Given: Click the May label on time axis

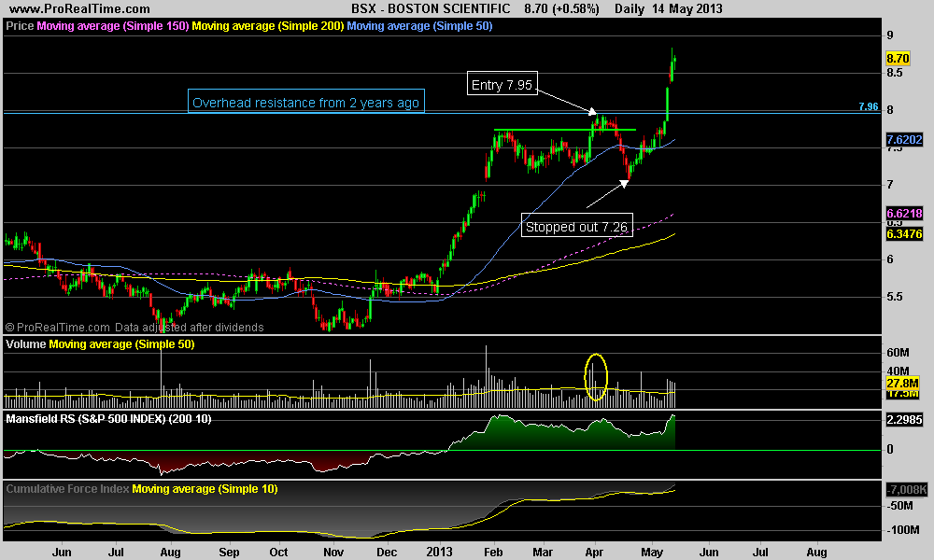Looking at the screenshot, I should pyautogui.click(x=652, y=553).
